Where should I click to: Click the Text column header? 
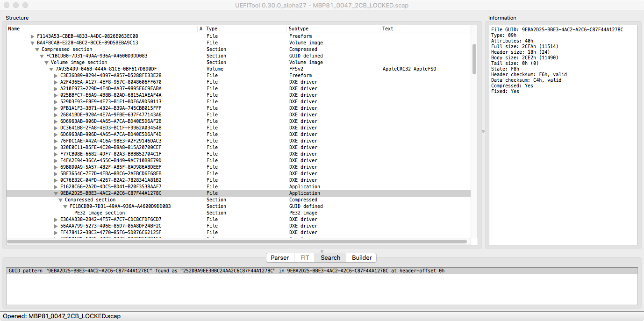[425, 29]
